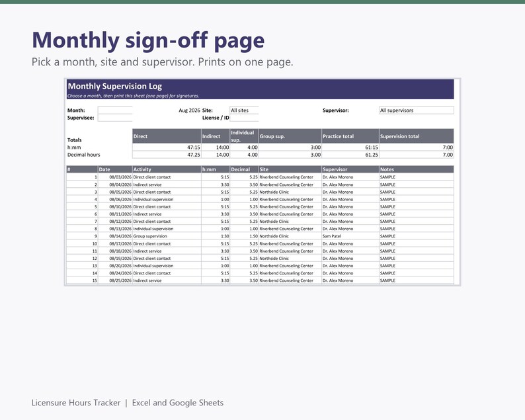
Task: Click the 'Licensure Hours Tracker' footer text
Action: tap(76, 403)
